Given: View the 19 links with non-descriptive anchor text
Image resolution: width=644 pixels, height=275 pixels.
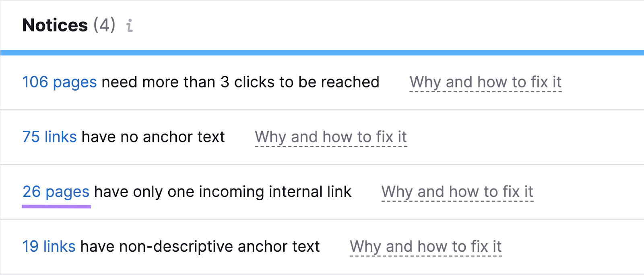Looking at the screenshot, I should [49, 246].
